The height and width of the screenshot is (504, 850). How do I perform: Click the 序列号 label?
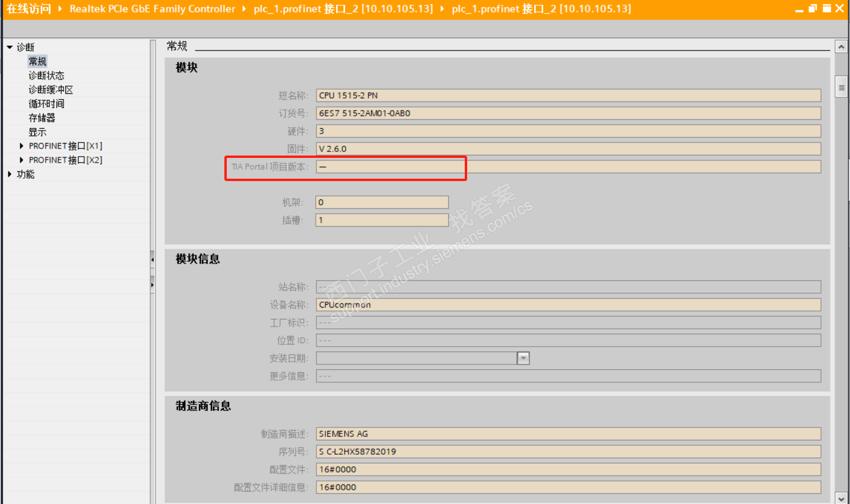[293, 452]
